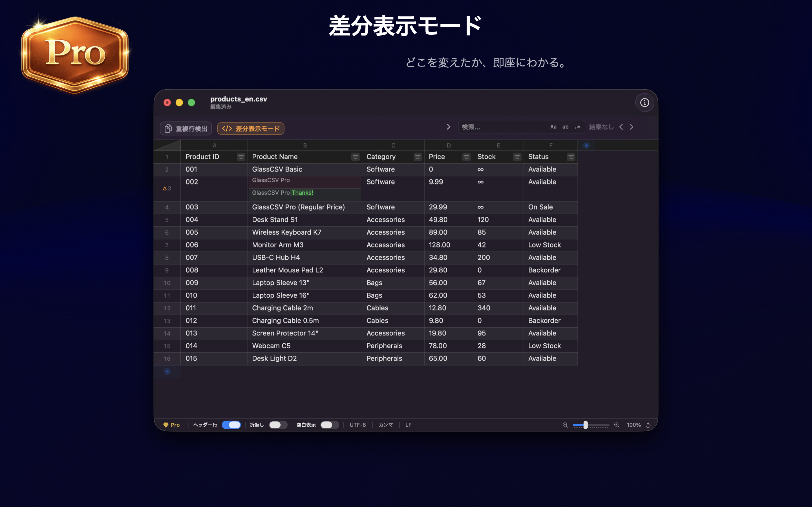
Task: Click the info button in the title bar
Action: [644, 103]
